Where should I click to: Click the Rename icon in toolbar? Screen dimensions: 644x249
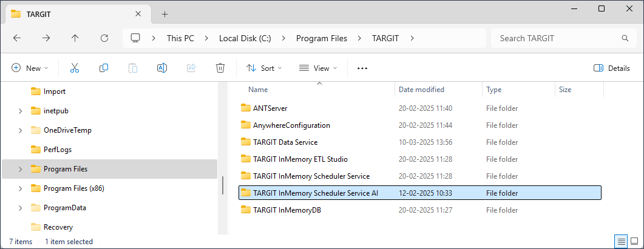162,68
